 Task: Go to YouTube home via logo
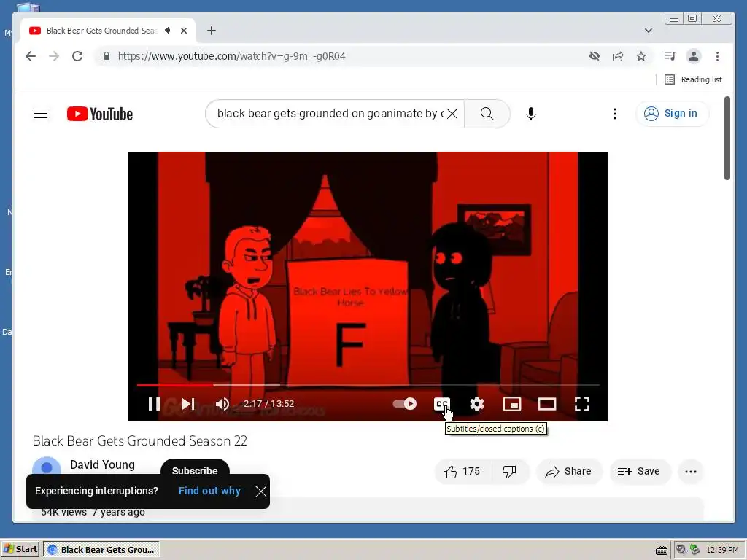pyautogui.click(x=100, y=114)
